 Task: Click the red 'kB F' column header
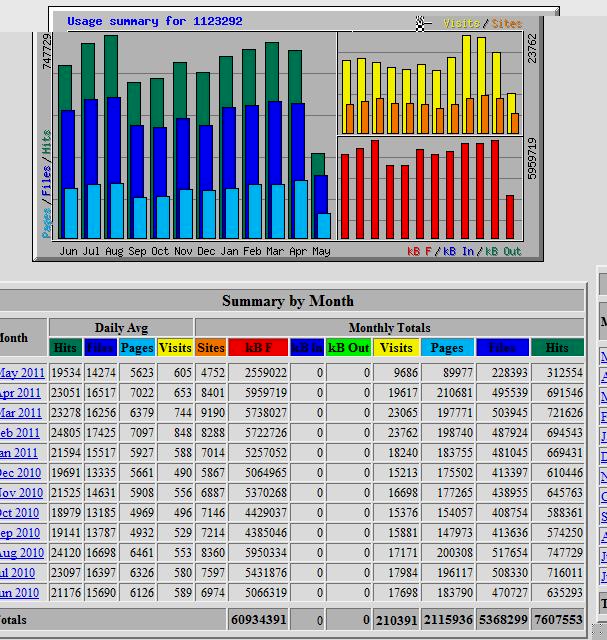tap(258, 348)
